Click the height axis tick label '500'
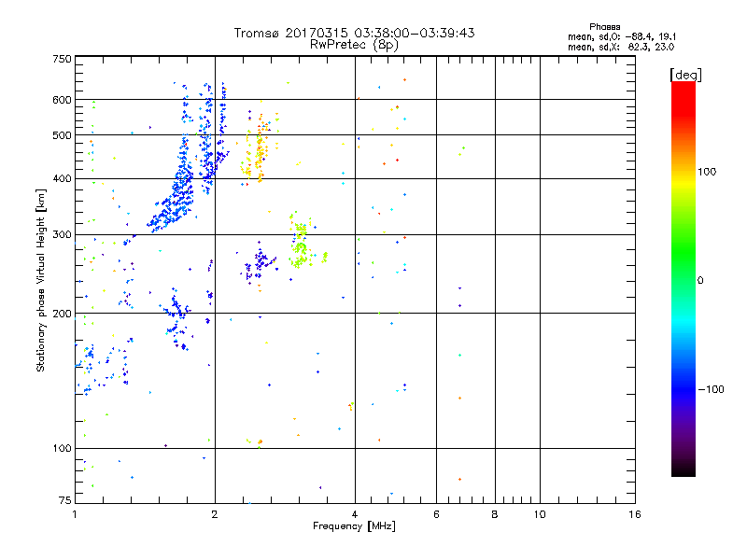The width and height of the screenshot is (747, 560). pyautogui.click(x=62, y=135)
